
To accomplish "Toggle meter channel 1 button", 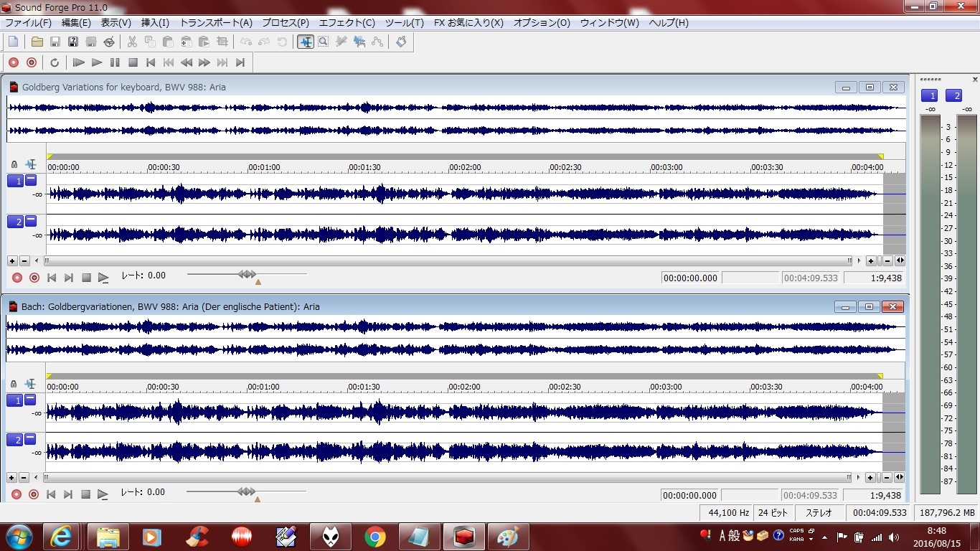I will (930, 95).
